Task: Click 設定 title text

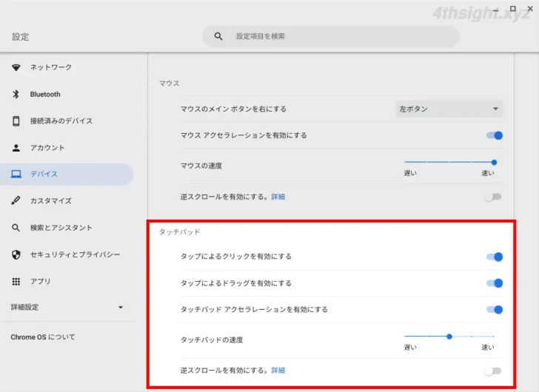Action: pos(20,37)
